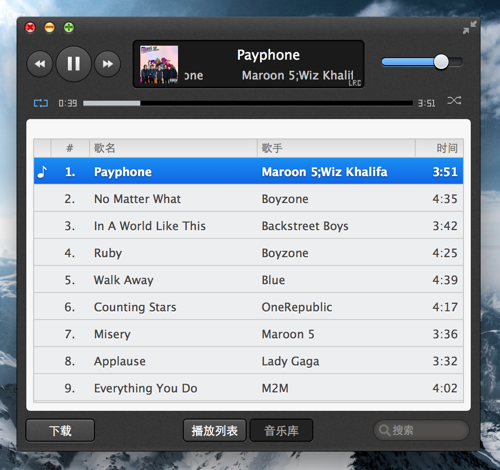Image resolution: width=500 pixels, height=470 pixels.
Task: Click the Payphone title in now-playing display
Action: 268,55
